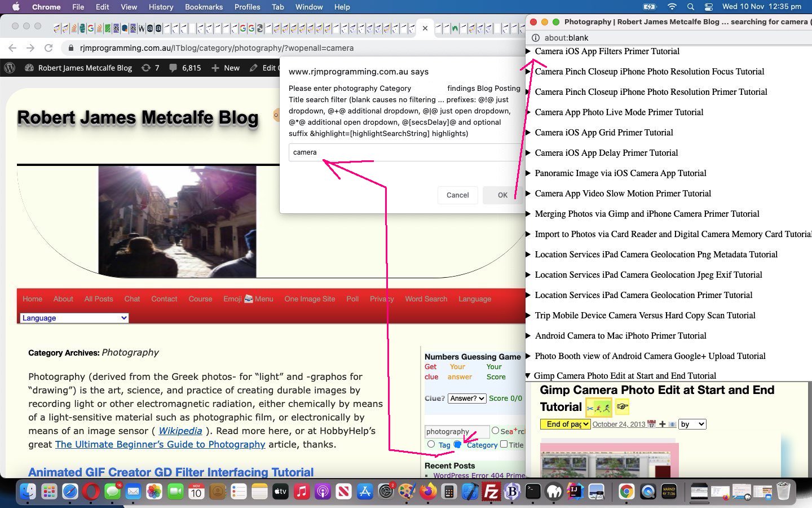
Task: Expand Camera App Photo Live Mode Primer Tutorial
Action: click(x=619, y=112)
